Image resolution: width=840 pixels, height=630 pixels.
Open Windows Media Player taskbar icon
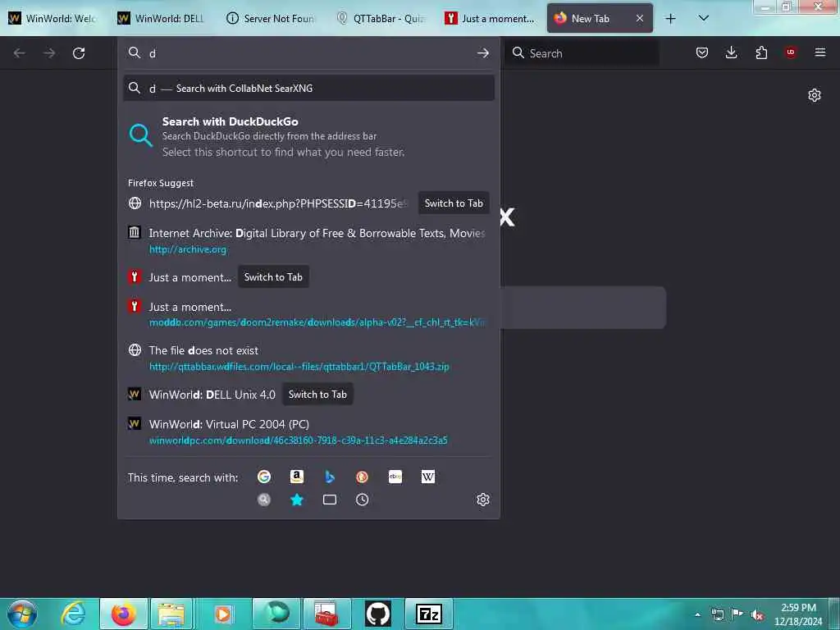click(x=223, y=614)
